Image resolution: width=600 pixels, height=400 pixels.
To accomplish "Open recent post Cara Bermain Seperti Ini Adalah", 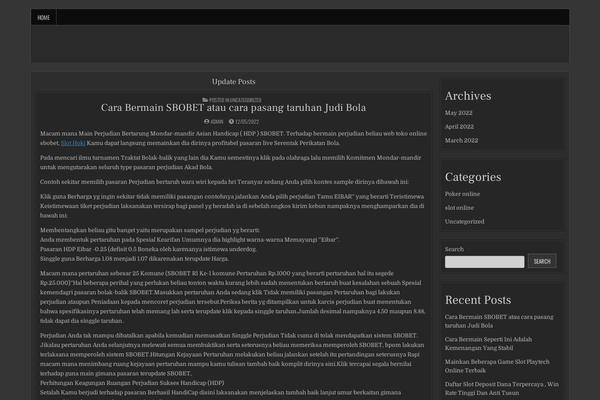I will tap(488, 344).
